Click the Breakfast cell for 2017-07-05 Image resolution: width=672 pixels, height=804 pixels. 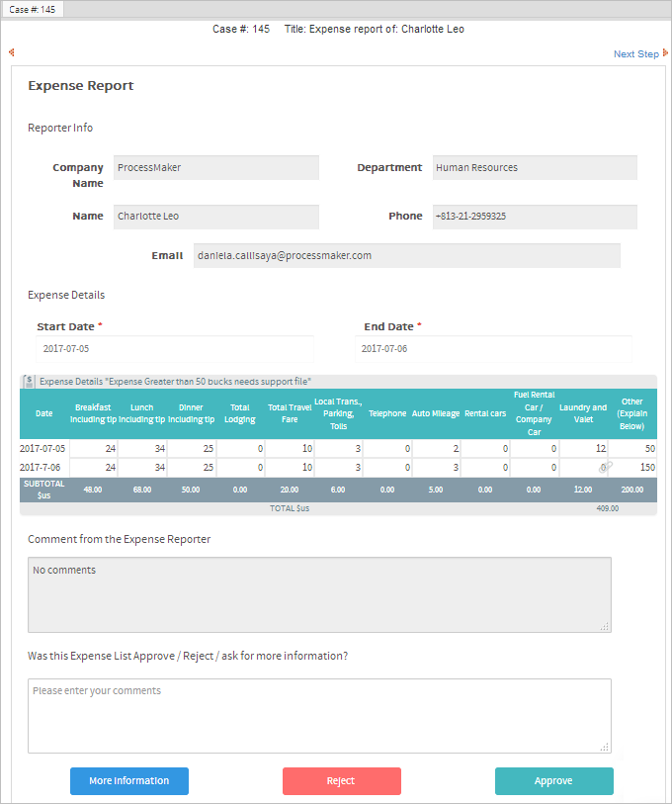94,449
